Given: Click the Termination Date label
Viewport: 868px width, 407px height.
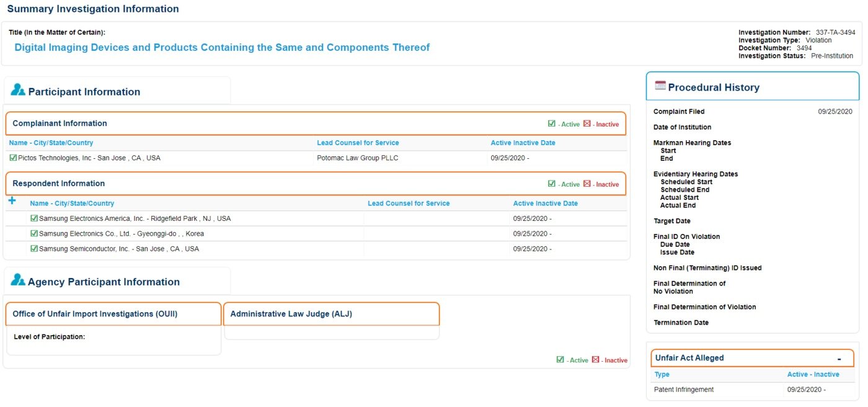Looking at the screenshot, I should click(x=681, y=323).
